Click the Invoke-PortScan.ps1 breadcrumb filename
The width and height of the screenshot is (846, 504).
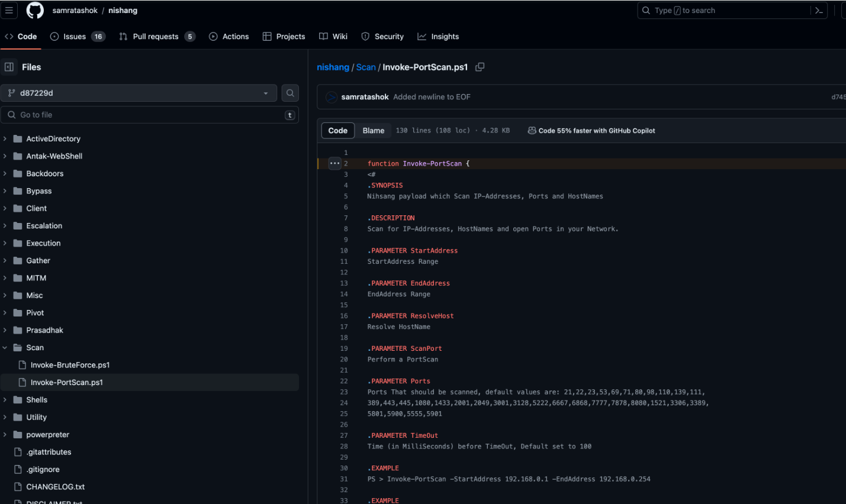click(x=425, y=67)
